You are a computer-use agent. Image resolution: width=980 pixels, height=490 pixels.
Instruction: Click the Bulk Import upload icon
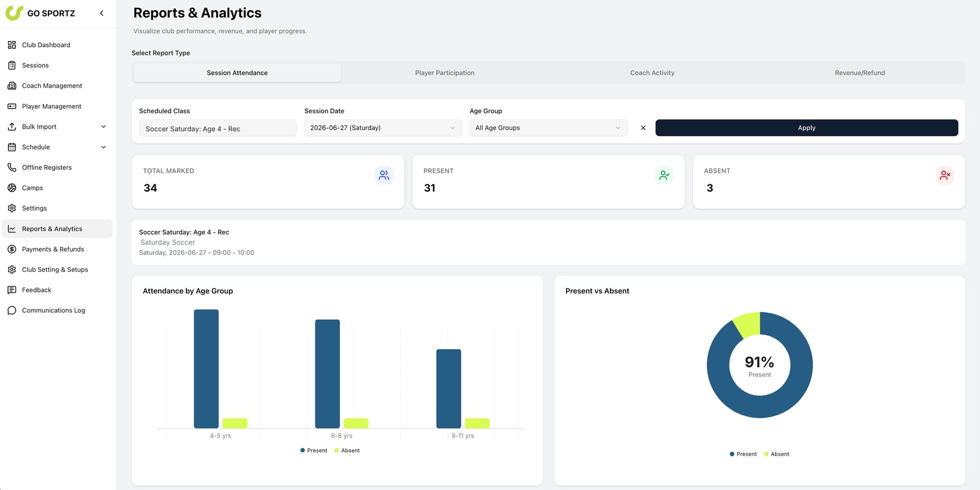tap(12, 127)
